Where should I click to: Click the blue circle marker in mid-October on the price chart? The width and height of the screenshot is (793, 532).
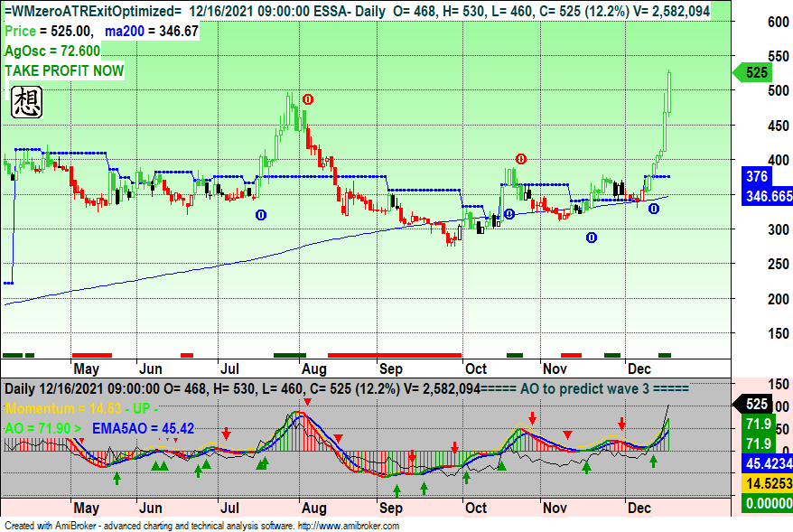509,214
